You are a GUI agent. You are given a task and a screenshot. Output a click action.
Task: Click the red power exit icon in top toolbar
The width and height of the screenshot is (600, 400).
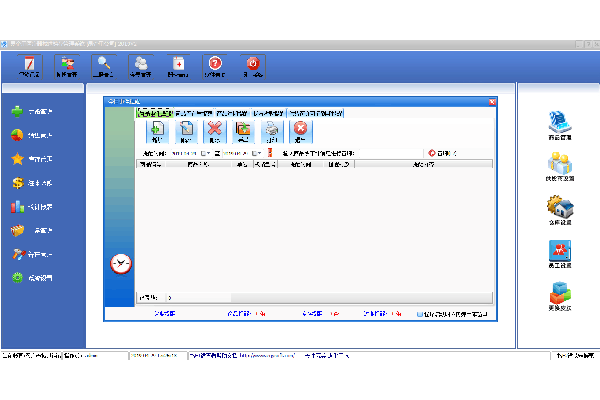point(253,67)
